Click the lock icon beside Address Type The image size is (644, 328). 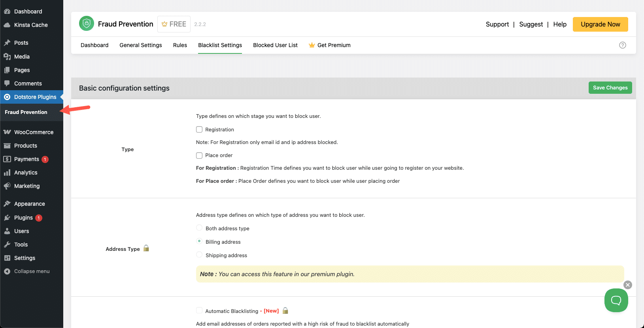click(x=146, y=248)
